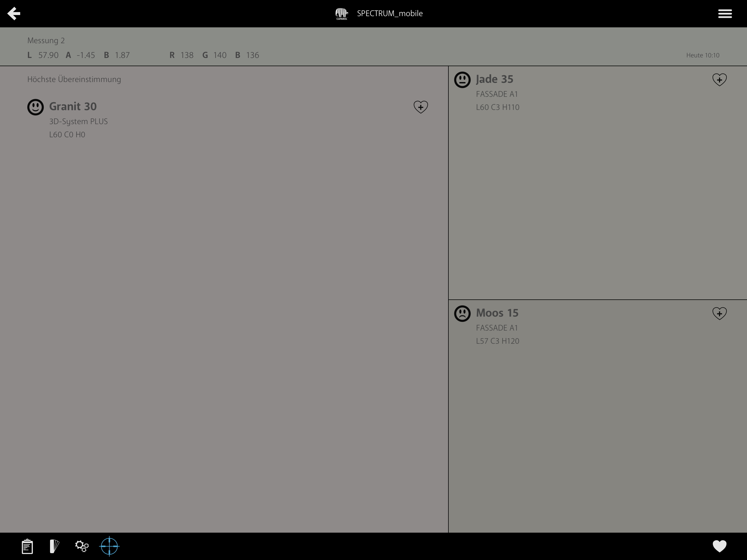Viewport: 747px width, 560px height.
Task: Click the L60 C0 H0 value
Action: (67, 135)
